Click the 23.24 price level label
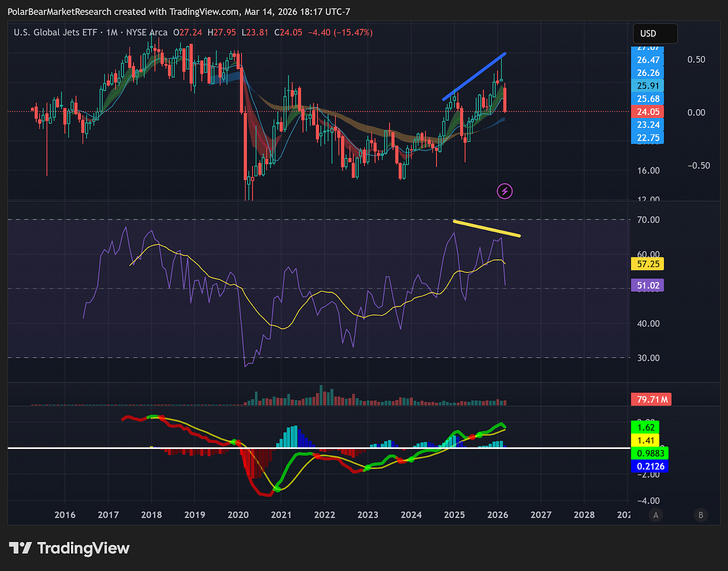 pyautogui.click(x=647, y=125)
